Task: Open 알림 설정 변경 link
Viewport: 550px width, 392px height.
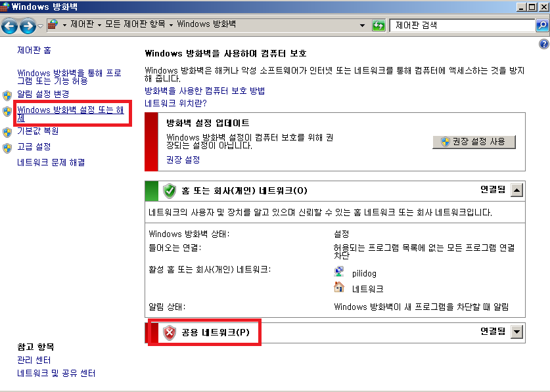Action: click(43, 94)
